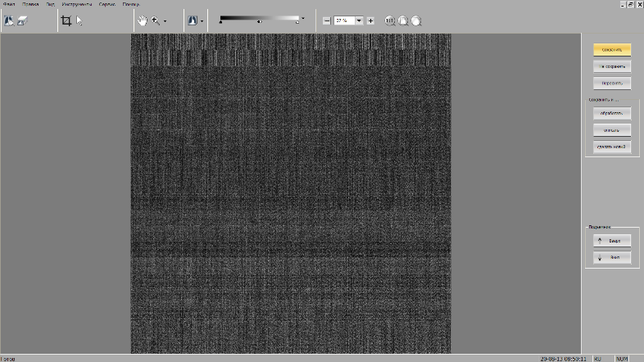Open the zoom percentage combo box
644x362 pixels.
[359, 20]
